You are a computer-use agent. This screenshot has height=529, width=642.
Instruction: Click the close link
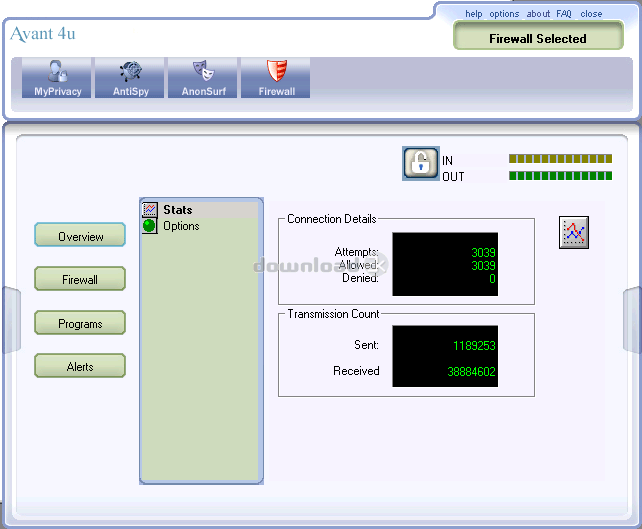[591, 14]
